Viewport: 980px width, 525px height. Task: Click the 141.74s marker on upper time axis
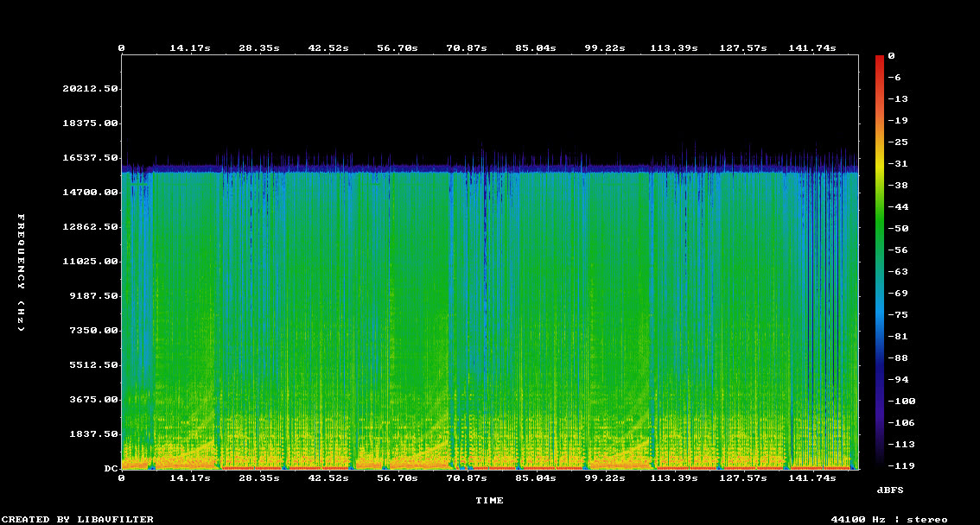coord(811,48)
